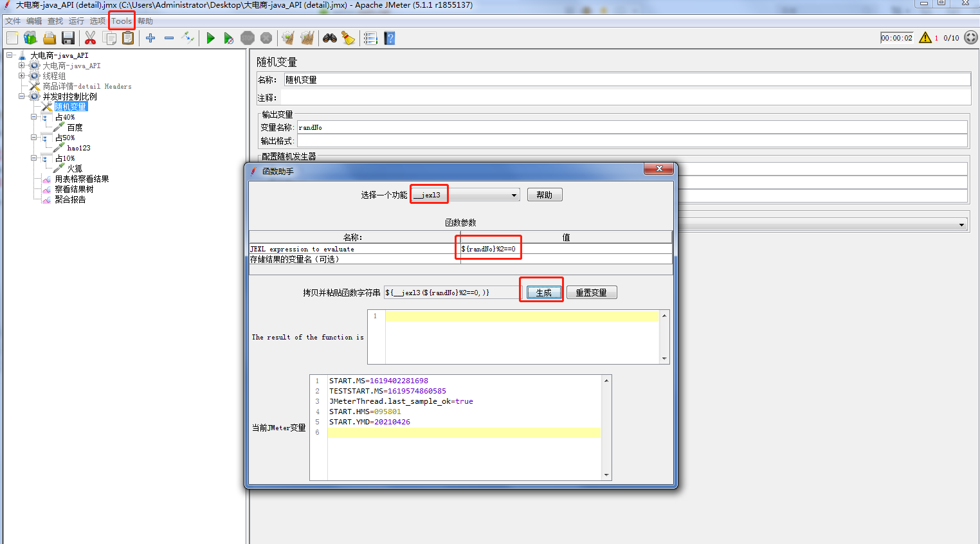Viewport: 980px width, 544px height.
Task: Click the JEXL expression value cell
Action: pyautogui.click(x=566, y=249)
